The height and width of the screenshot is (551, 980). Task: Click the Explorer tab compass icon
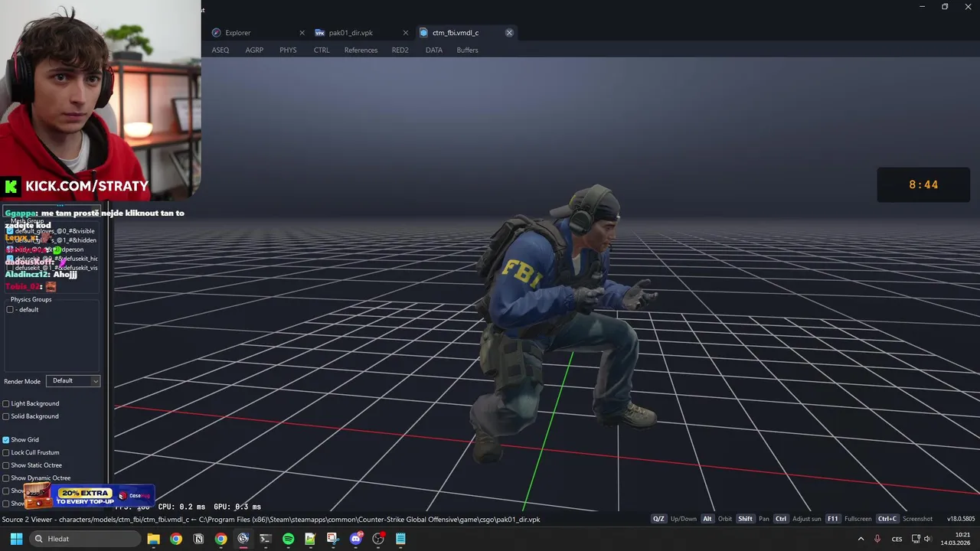click(x=217, y=33)
